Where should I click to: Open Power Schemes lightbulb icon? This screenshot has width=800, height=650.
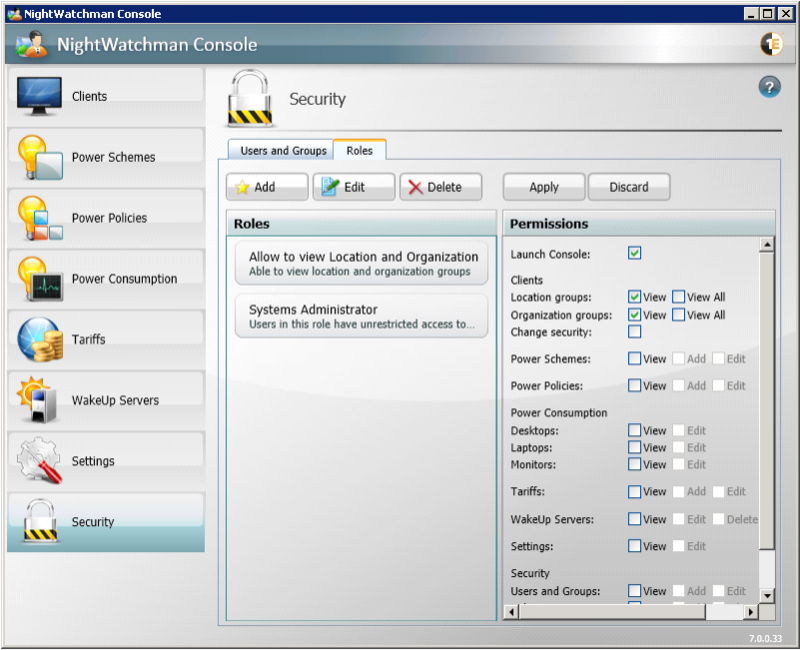coord(39,157)
